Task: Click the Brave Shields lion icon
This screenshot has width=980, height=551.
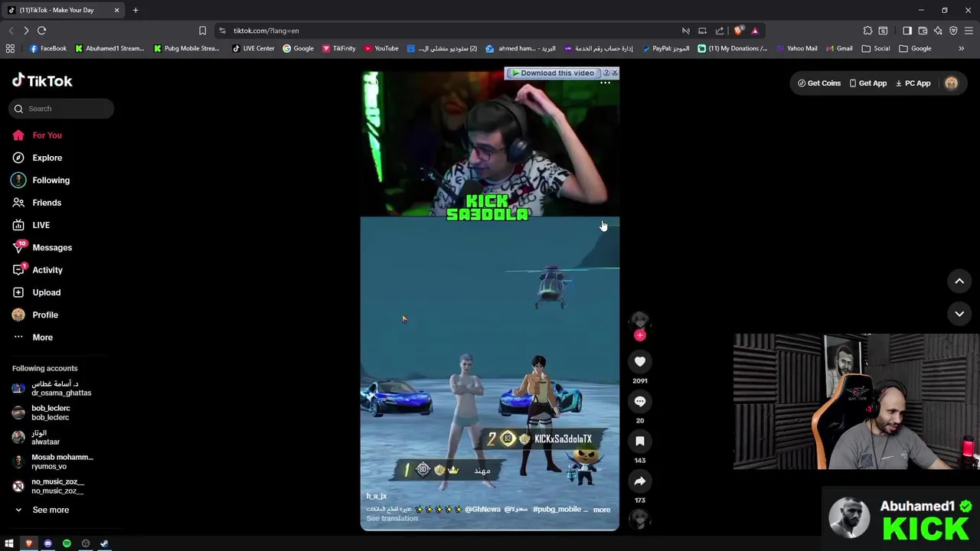Action: pyautogui.click(x=738, y=31)
